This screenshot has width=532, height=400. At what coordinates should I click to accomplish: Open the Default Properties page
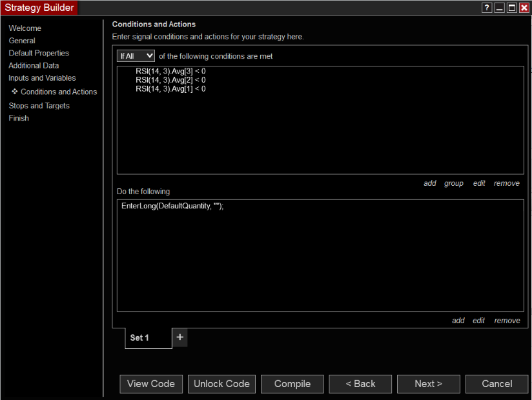pyautogui.click(x=39, y=53)
